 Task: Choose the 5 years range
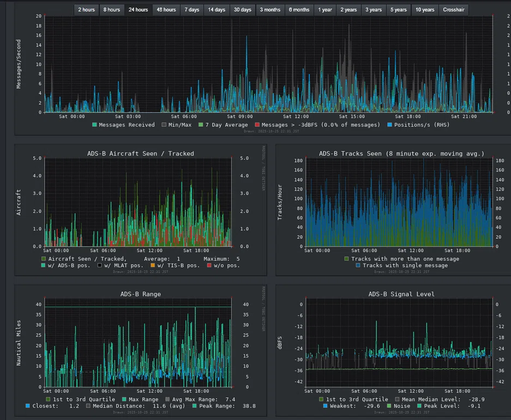399,10
